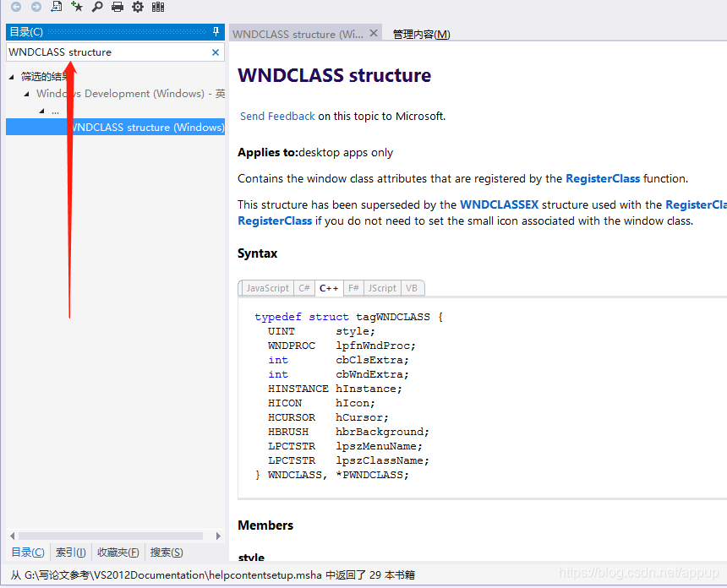Open search via magnifier toolbar icon
727x588 pixels.
coord(97,7)
